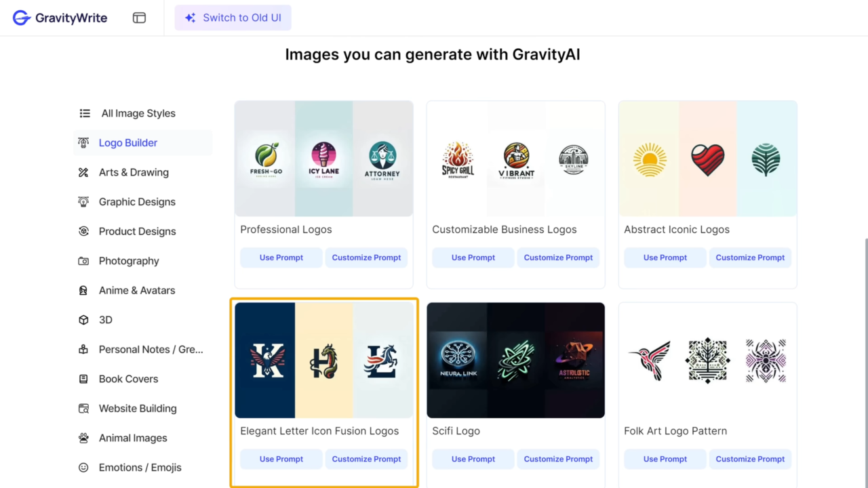Open Scifi Logo preview image

(516, 360)
